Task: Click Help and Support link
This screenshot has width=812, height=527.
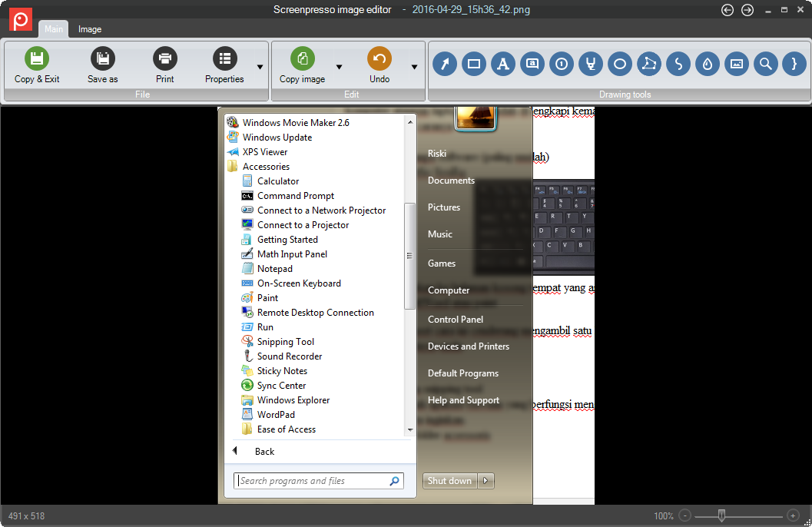Action: (x=463, y=400)
